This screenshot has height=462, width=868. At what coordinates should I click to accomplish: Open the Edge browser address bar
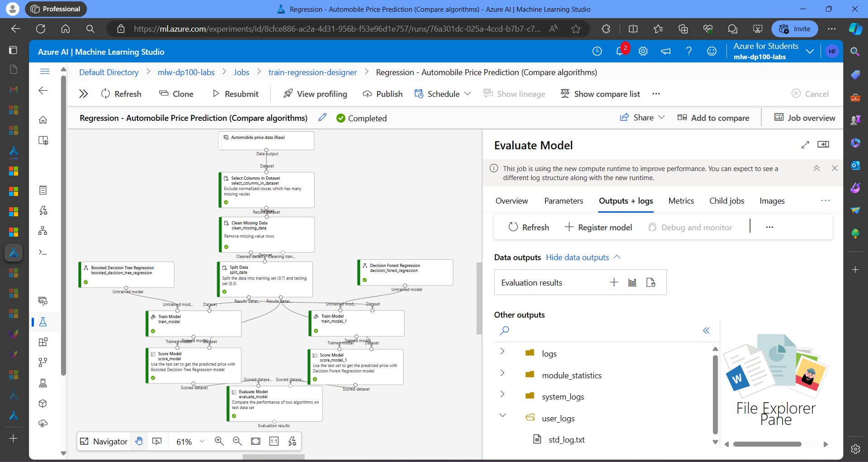click(337, 29)
